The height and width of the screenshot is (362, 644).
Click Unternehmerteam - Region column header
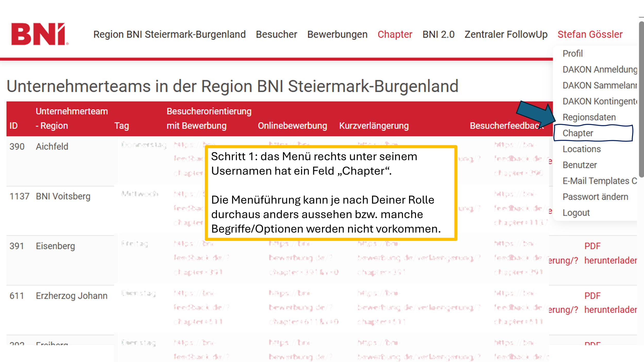(x=71, y=118)
